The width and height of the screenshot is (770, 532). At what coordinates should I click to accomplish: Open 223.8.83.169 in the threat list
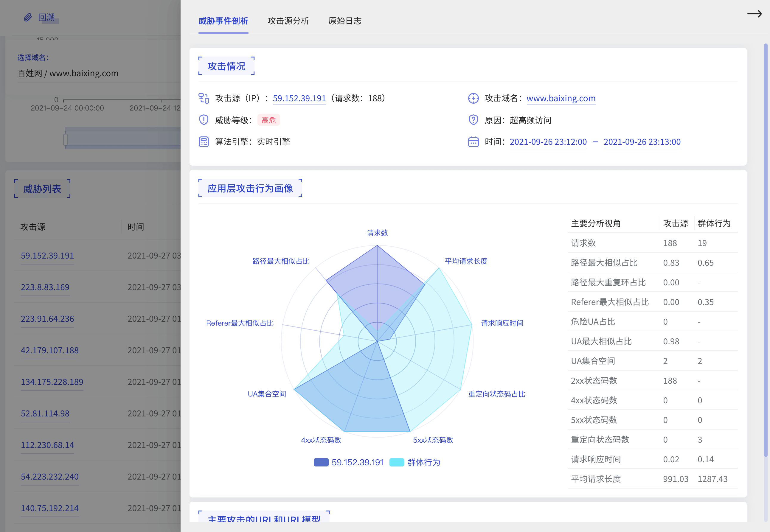point(45,287)
